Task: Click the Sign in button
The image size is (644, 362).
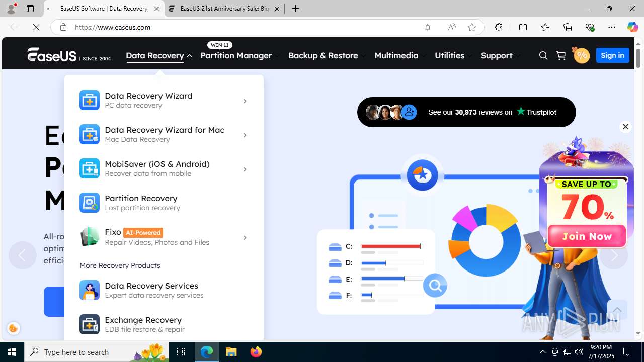Action: 612,55
